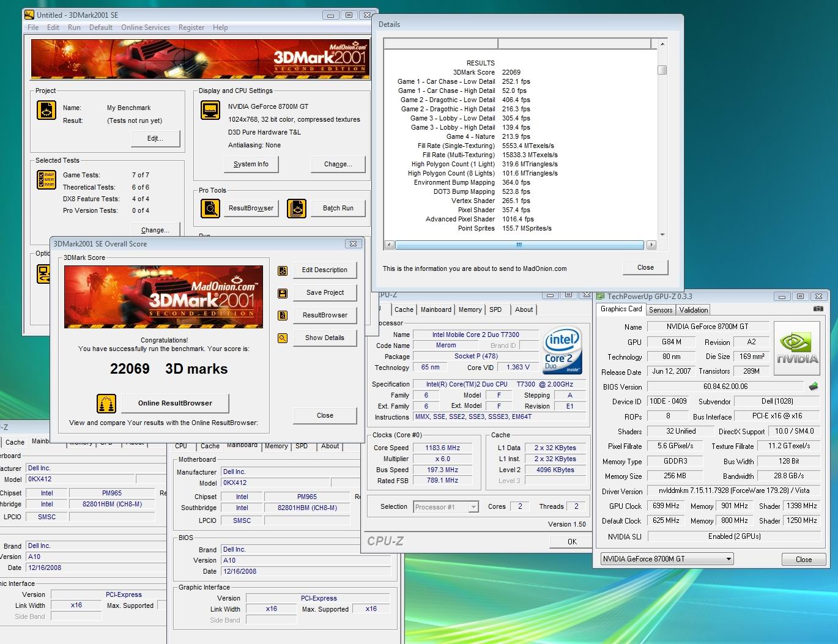Click the System Info button

click(251, 164)
